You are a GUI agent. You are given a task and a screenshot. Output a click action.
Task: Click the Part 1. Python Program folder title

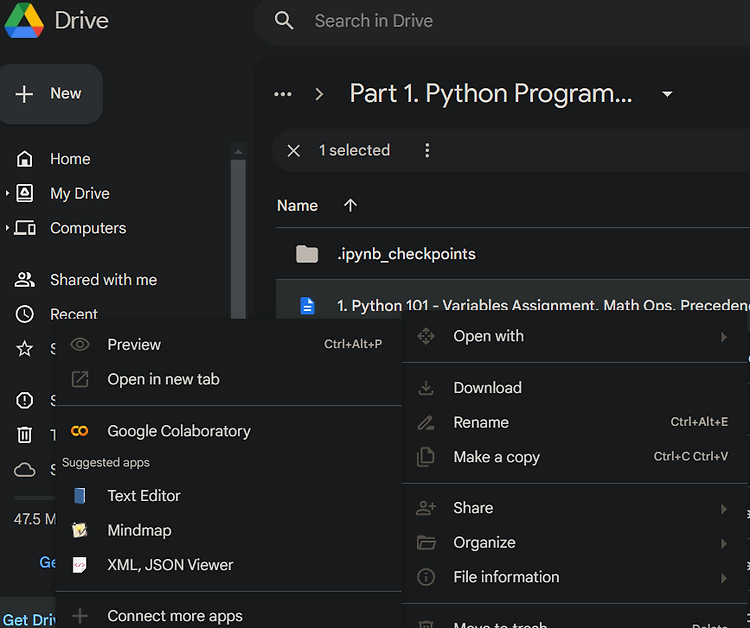pos(491,94)
